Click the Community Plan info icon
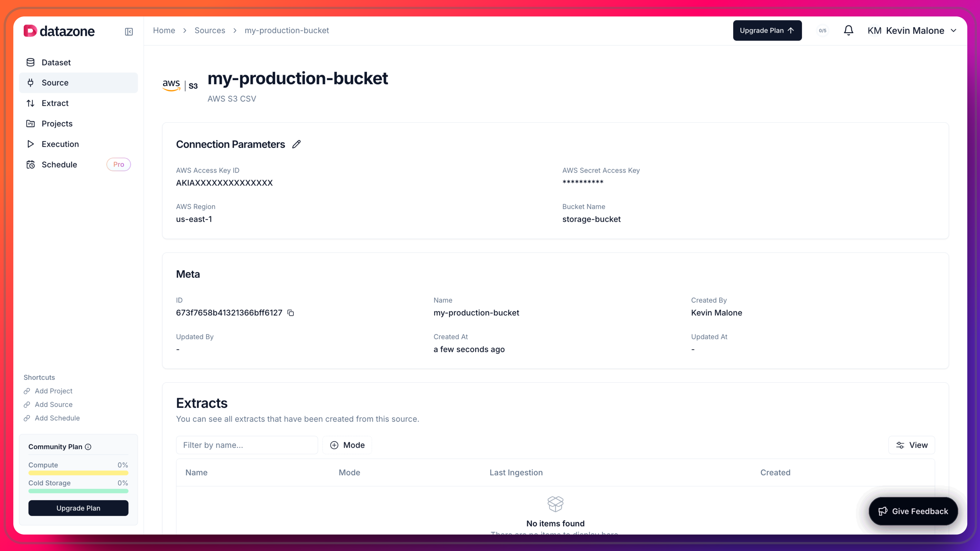The width and height of the screenshot is (980, 551). [88, 447]
